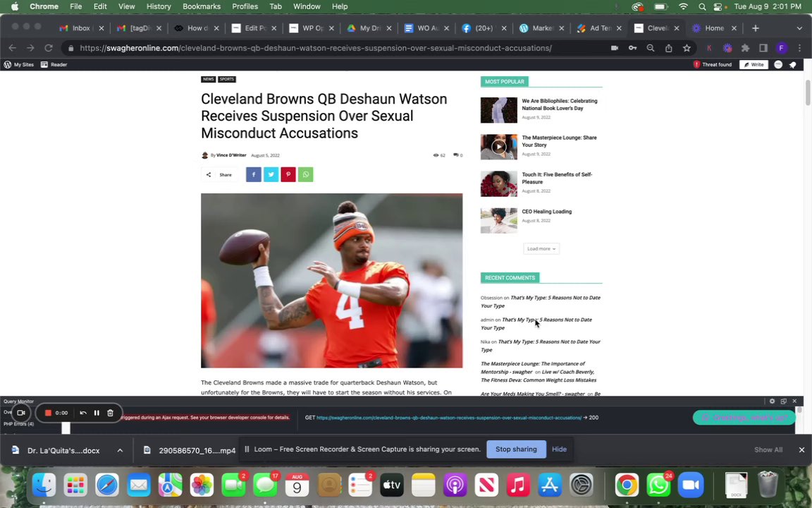The image size is (812, 508).
Task: Open Query Monitor settings gear
Action: [x=772, y=401]
